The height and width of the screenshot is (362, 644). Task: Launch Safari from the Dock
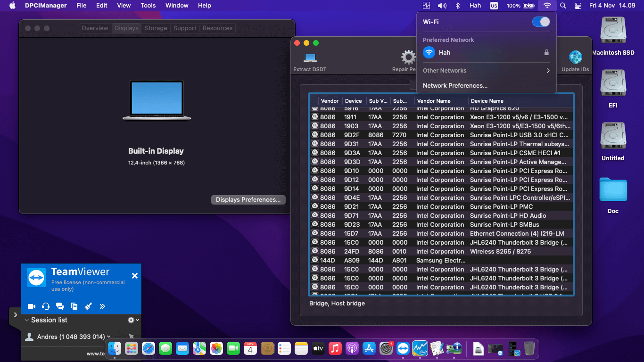149,349
